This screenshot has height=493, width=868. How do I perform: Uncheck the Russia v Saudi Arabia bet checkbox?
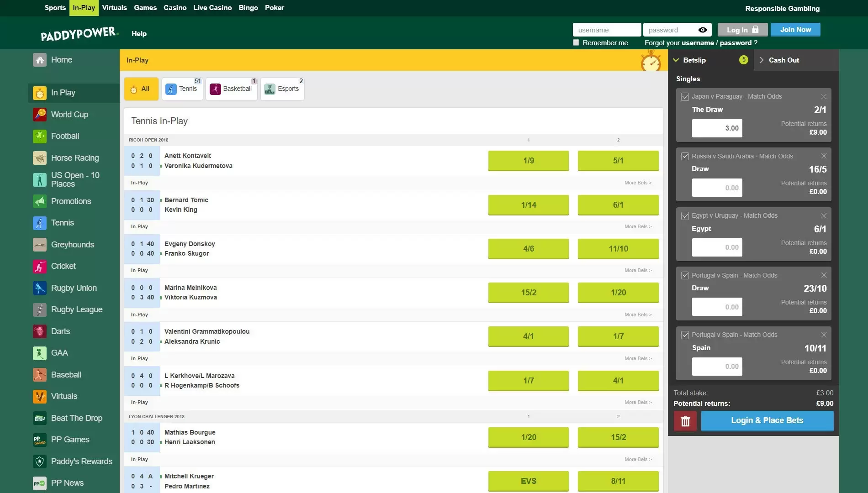pos(685,156)
